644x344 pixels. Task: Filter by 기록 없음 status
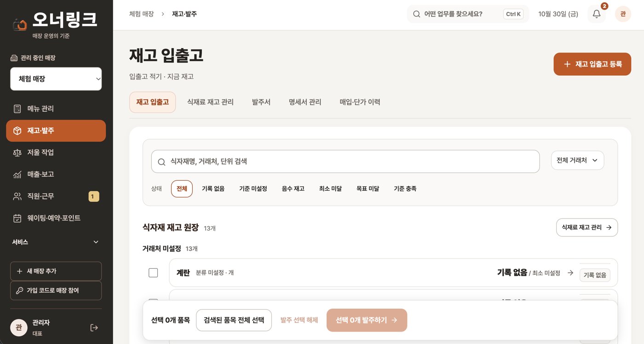[213, 189]
